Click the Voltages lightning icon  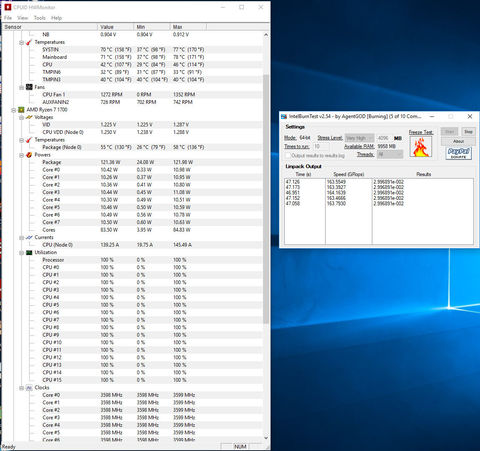pos(29,117)
